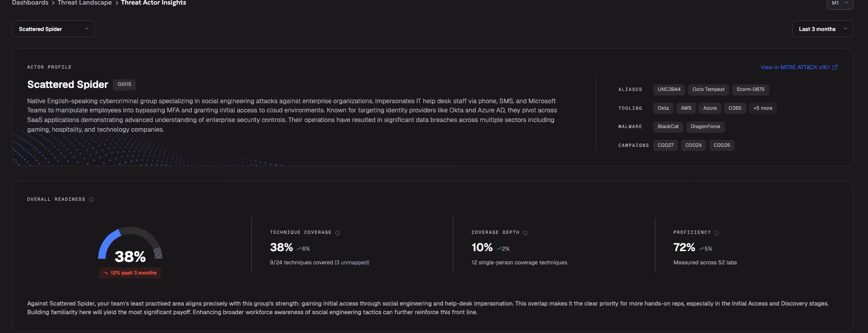The width and height of the screenshot is (868, 333).
Task: Expand the +5 more tooling tags
Action: [763, 108]
